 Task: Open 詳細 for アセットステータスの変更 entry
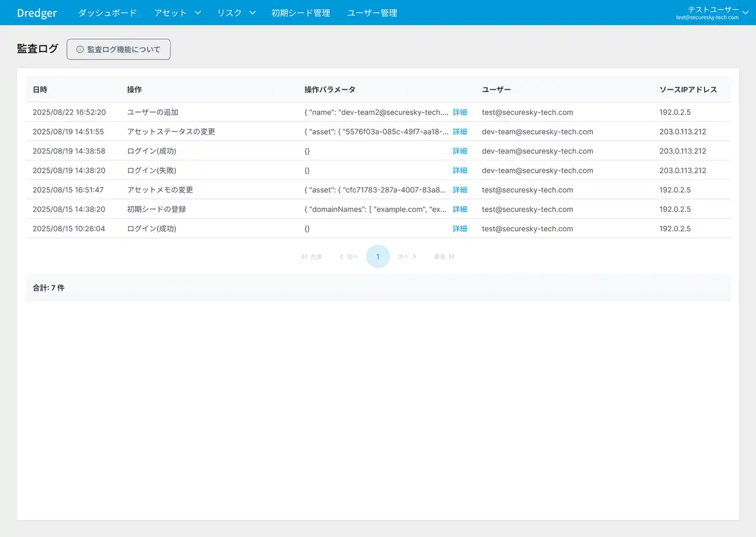click(460, 132)
